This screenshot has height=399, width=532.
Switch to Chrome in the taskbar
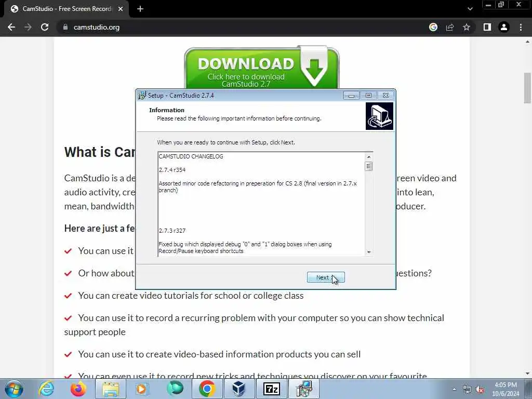click(207, 389)
